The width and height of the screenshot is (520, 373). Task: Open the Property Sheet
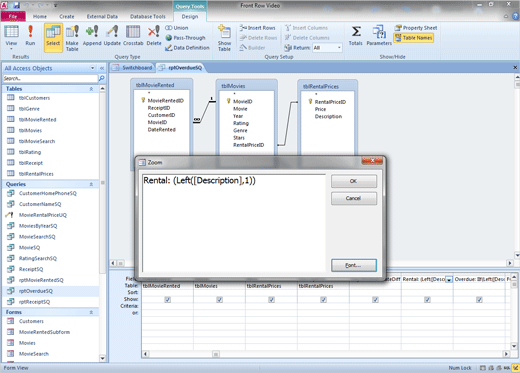415,28
